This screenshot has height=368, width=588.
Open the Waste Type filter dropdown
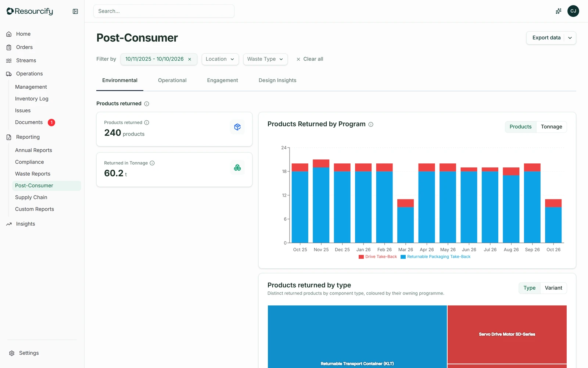265,59
